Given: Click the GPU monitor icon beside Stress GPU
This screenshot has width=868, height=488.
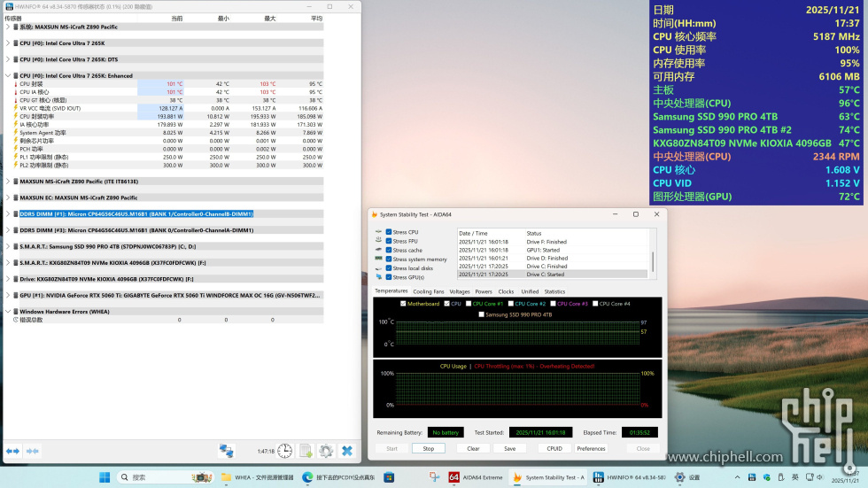Looking at the screenshot, I should point(379,277).
